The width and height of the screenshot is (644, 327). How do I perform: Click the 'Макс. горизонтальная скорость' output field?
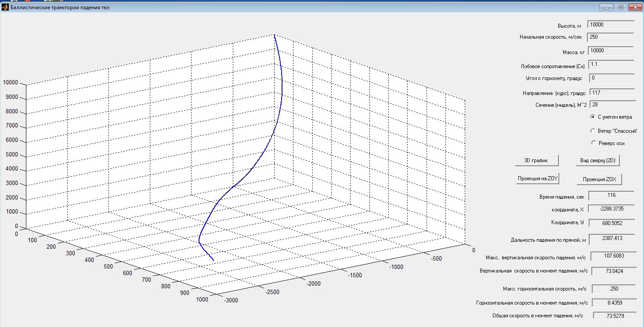[x=614, y=289]
